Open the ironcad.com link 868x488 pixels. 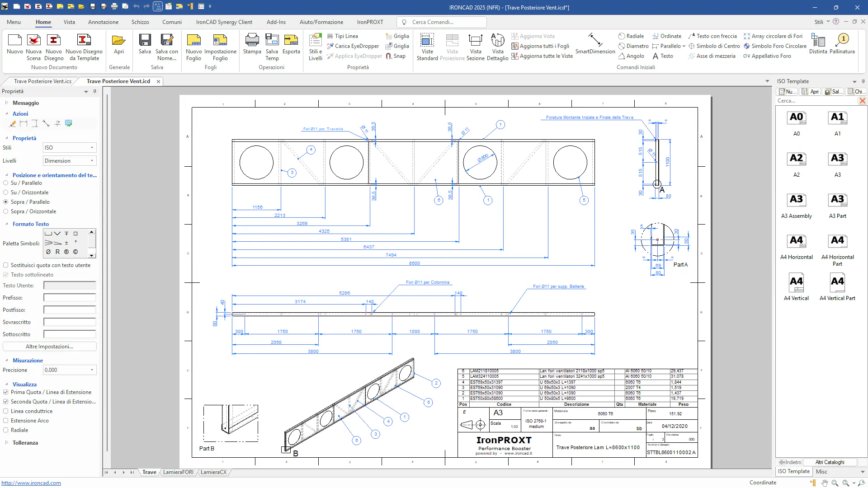coord(31,483)
